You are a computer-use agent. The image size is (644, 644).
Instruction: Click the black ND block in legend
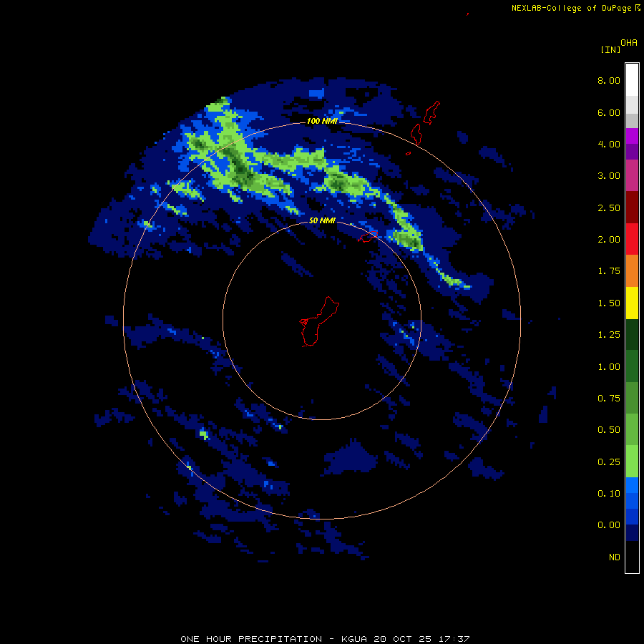point(632,557)
